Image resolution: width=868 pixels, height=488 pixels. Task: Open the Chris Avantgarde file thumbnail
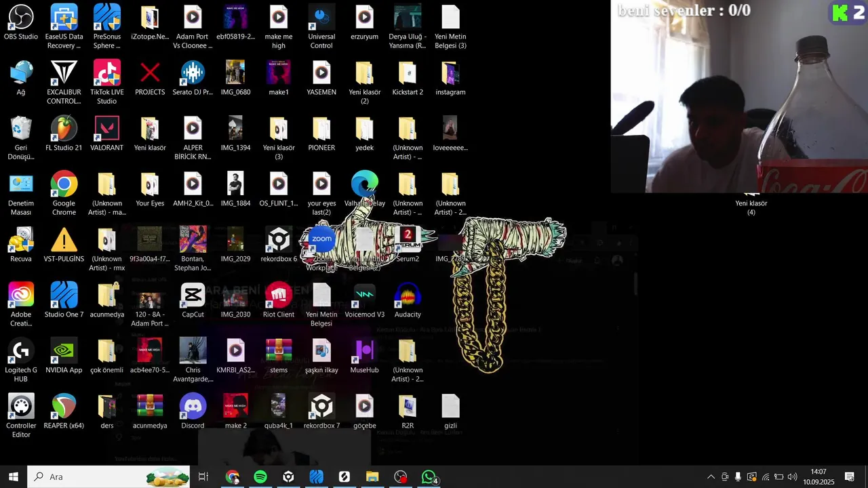tap(193, 361)
